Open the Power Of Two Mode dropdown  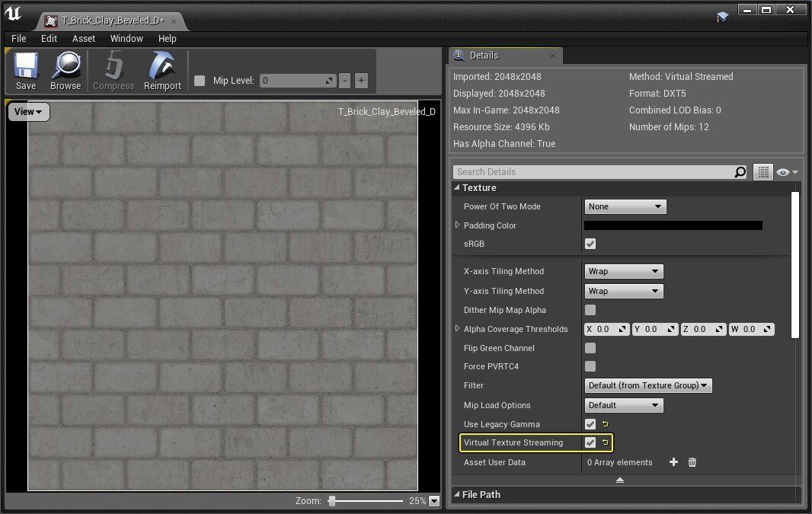point(625,206)
